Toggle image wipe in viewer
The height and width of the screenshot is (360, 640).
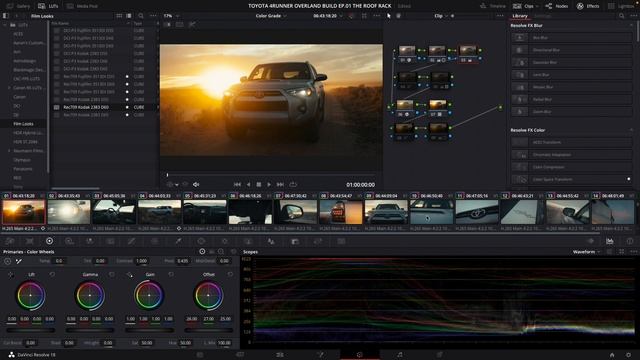(167, 25)
